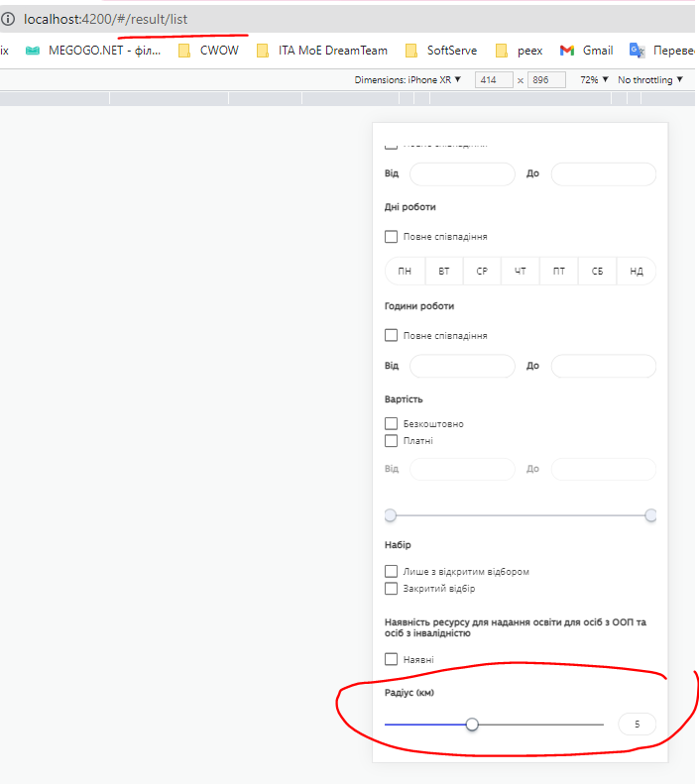Click the radius value box showing 5
The image size is (699, 784).
click(x=637, y=724)
